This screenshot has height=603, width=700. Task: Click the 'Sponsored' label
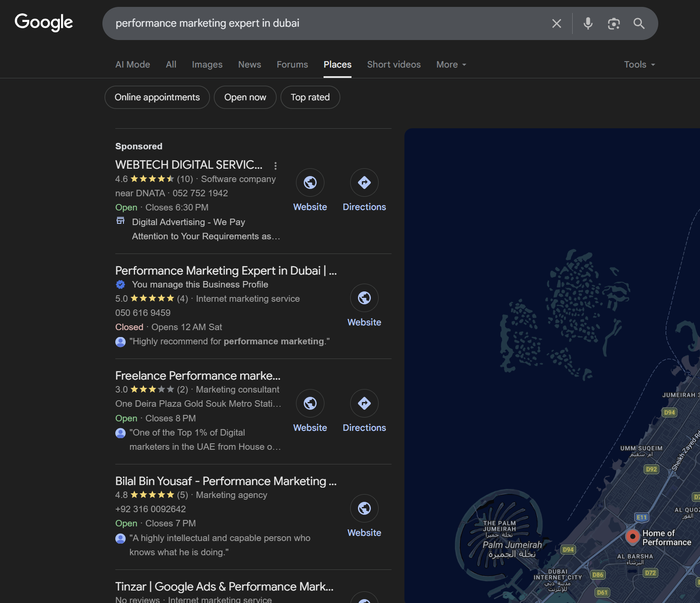tap(139, 146)
